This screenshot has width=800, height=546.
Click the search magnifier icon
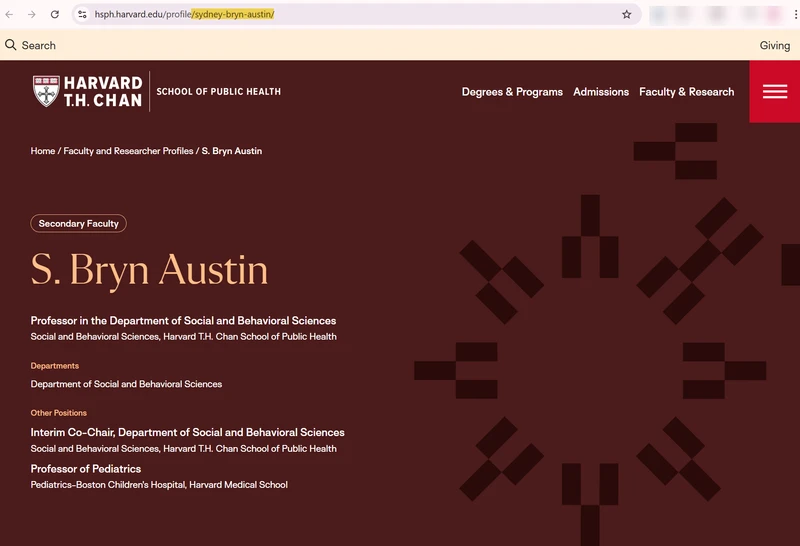[11, 45]
